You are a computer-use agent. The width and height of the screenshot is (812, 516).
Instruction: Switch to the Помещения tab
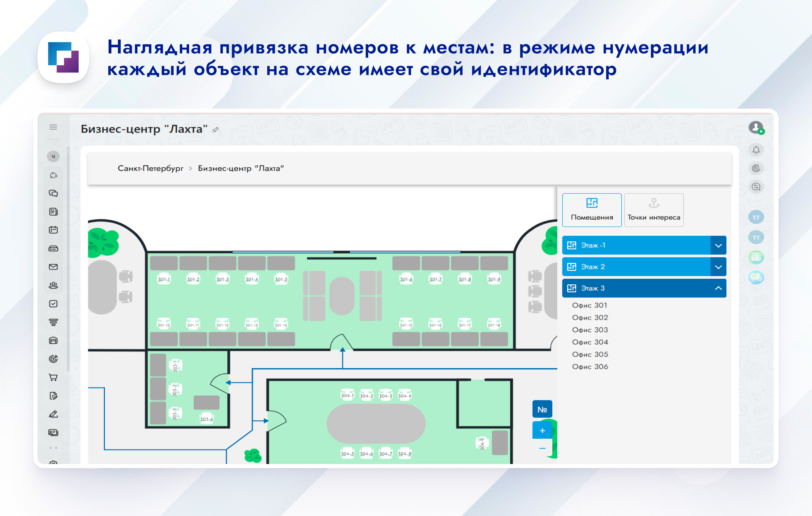[592, 210]
